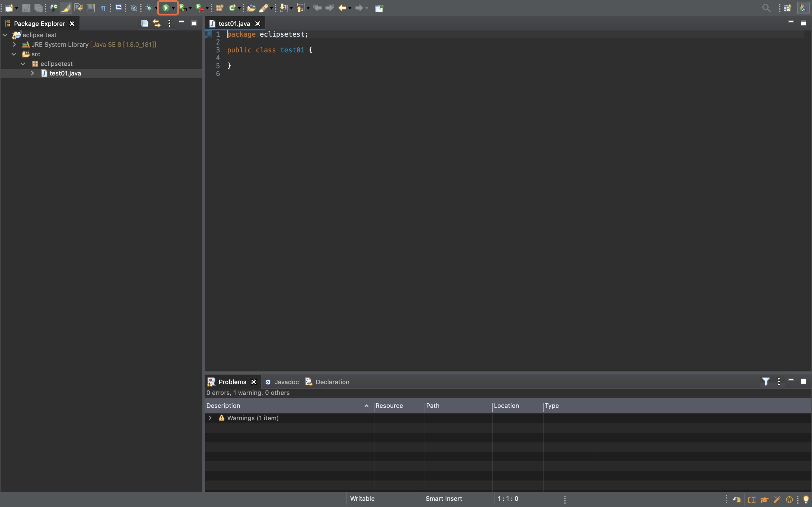Expand the Warnings (1 item) row
This screenshot has height=507, width=812.
210,418
